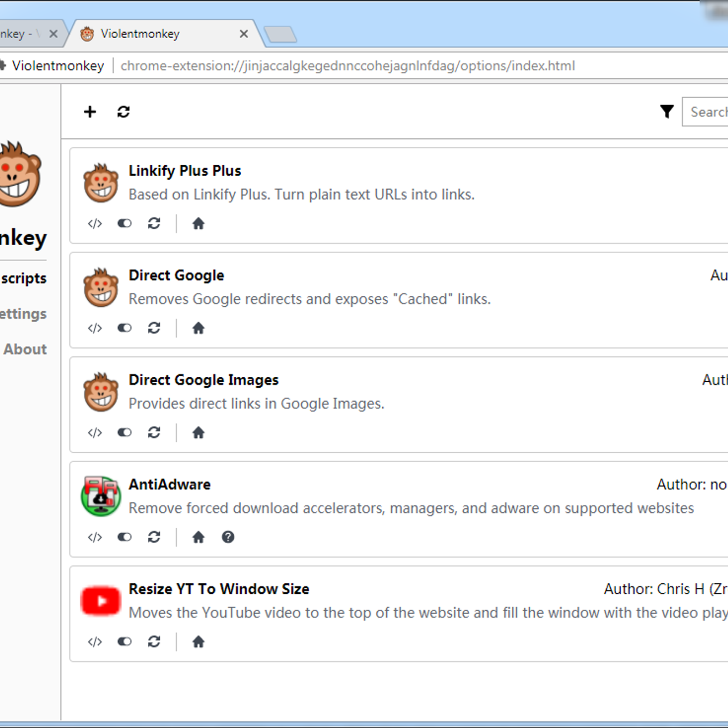Click the new tab button
This screenshot has height=728, width=728.
click(x=280, y=35)
